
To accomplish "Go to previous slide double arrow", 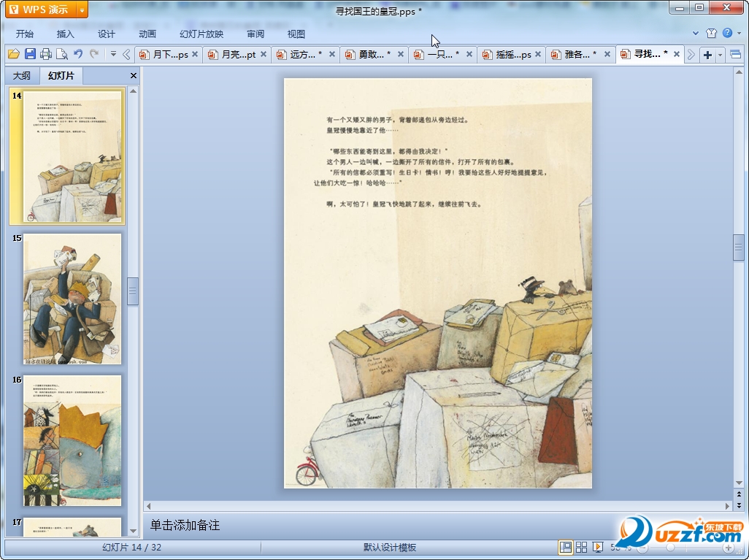I will click(x=739, y=494).
